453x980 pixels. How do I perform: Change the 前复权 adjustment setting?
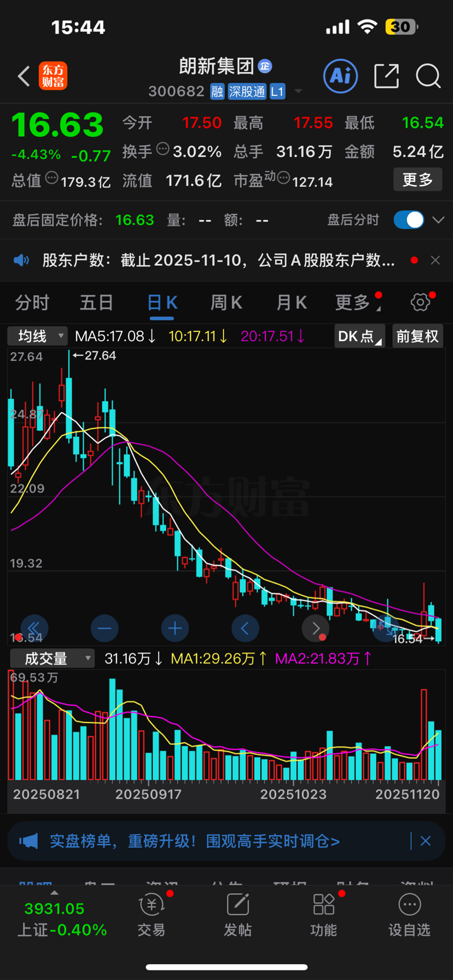coord(418,336)
